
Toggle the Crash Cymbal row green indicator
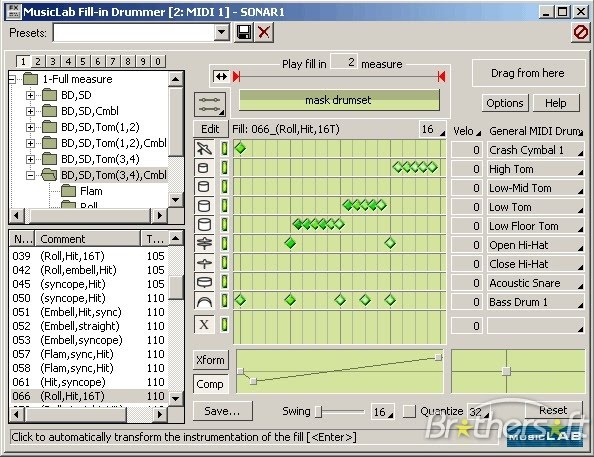click(225, 149)
